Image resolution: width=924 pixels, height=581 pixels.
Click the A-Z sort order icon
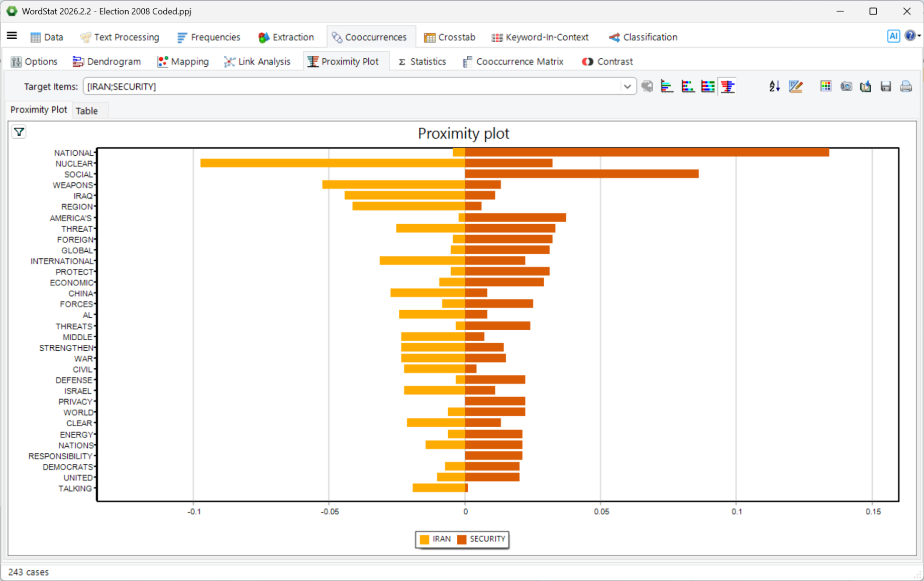click(774, 86)
